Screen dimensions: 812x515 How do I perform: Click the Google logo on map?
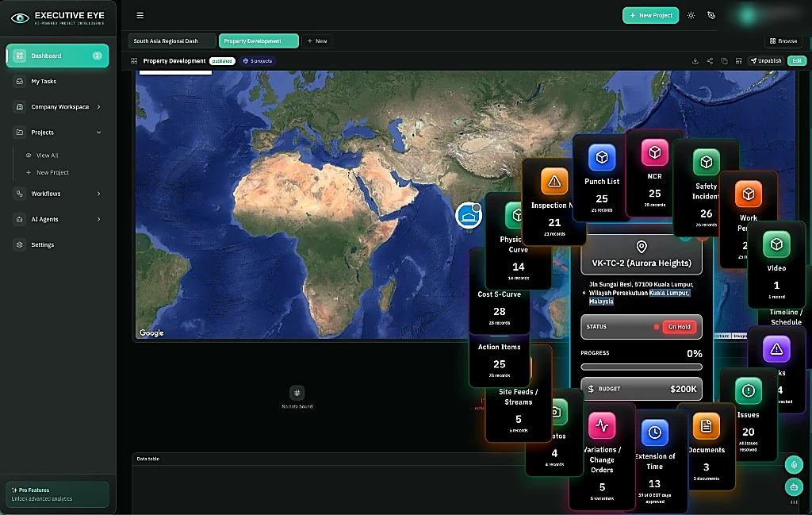click(x=151, y=333)
